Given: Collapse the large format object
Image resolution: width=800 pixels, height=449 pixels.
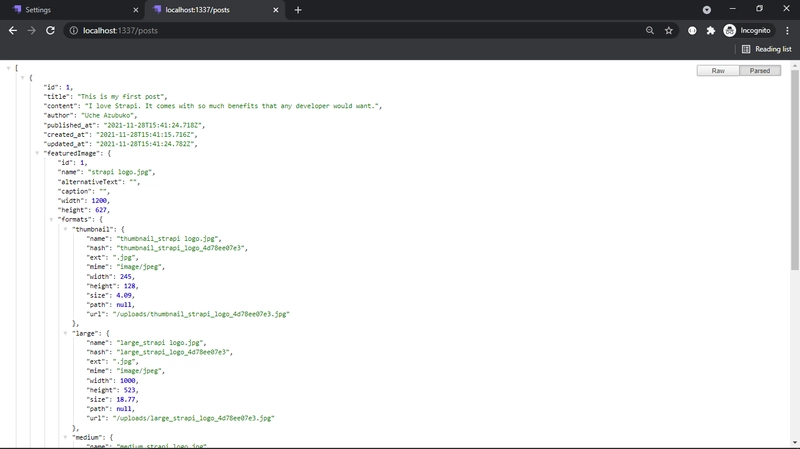Looking at the screenshot, I should point(65,333).
